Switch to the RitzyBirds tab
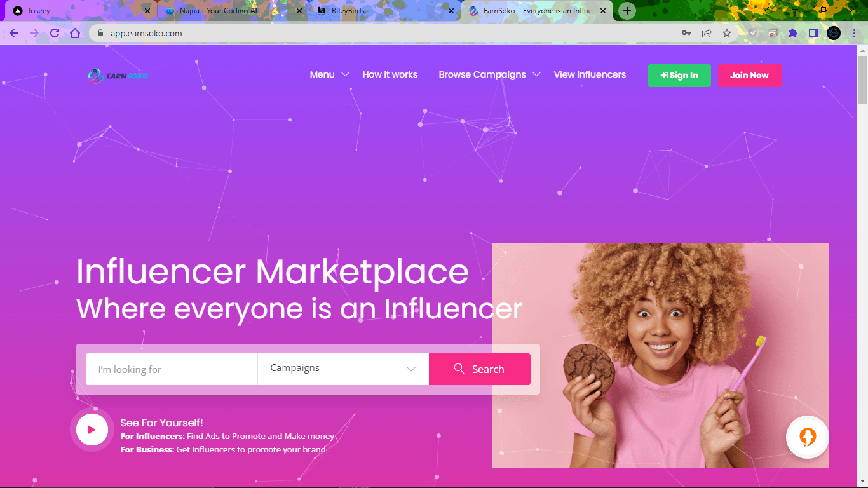 click(x=383, y=11)
